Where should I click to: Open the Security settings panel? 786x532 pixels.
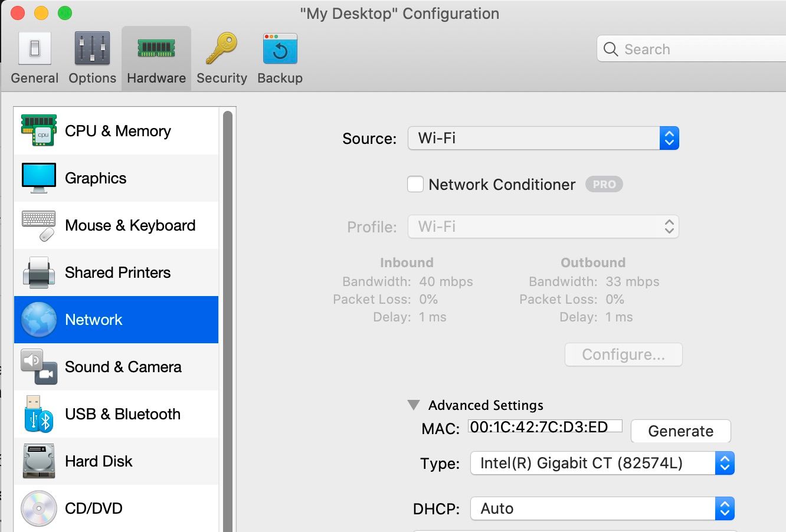point(221,56)
